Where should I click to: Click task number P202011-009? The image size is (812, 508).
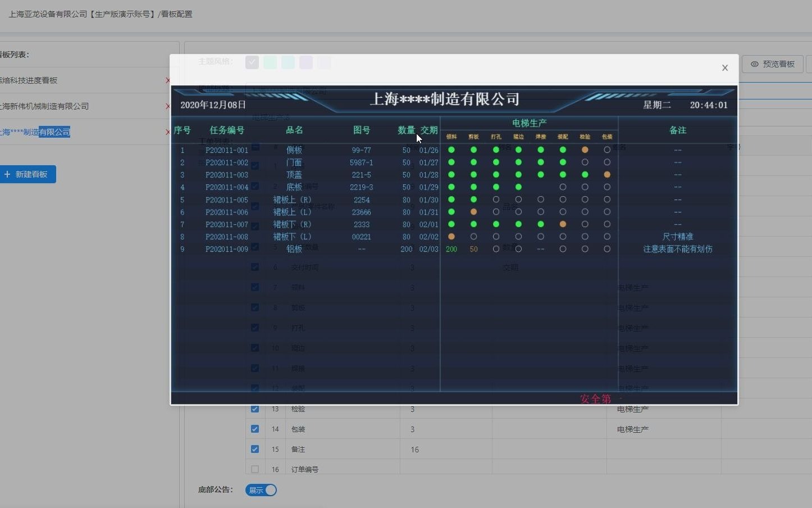(x=227, y=249)
